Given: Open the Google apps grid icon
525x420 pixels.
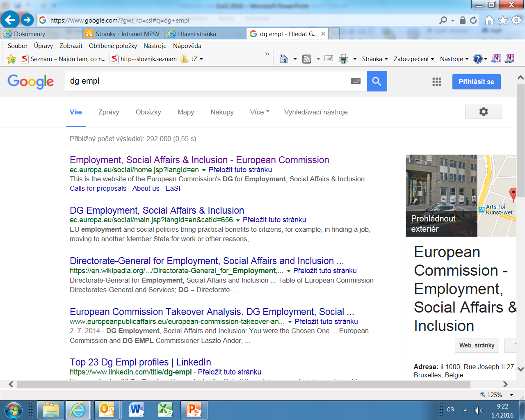Looking at the screenshot, I should pyautogui.click(x=437, y=82).
